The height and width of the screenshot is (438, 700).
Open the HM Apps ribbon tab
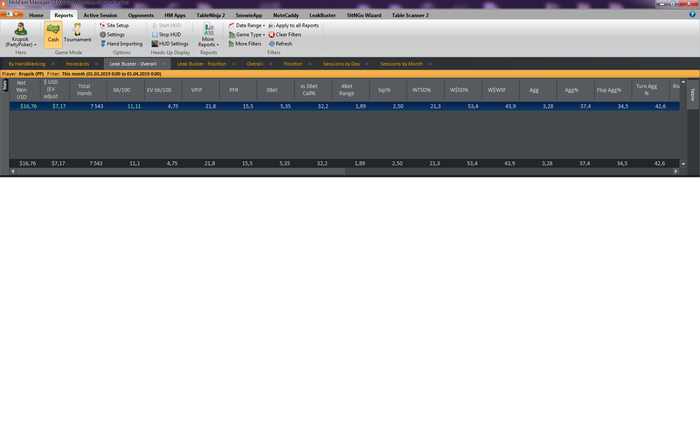pyautogui.click(x=175, y=15)
